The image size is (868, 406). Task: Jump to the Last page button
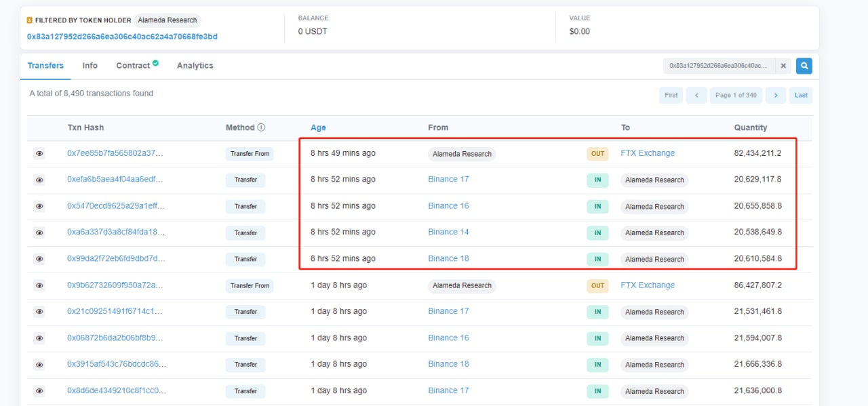click(801, 96)
